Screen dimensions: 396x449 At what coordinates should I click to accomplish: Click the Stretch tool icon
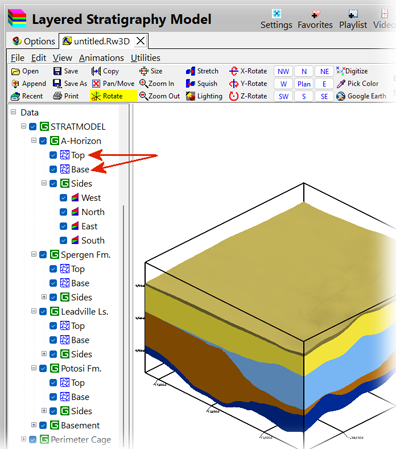click(190, 71)
